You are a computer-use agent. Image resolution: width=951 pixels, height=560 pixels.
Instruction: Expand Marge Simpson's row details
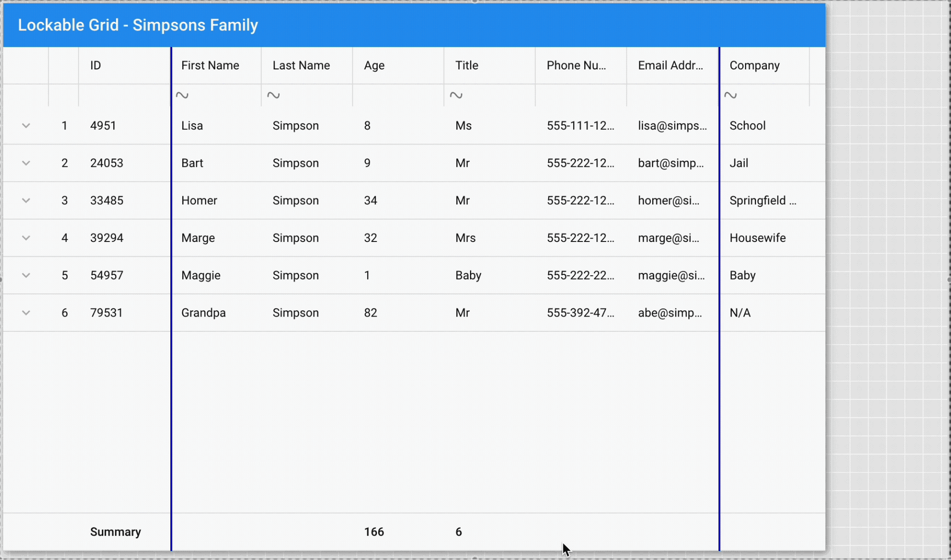pyautogui.click(x=26, y=238)
